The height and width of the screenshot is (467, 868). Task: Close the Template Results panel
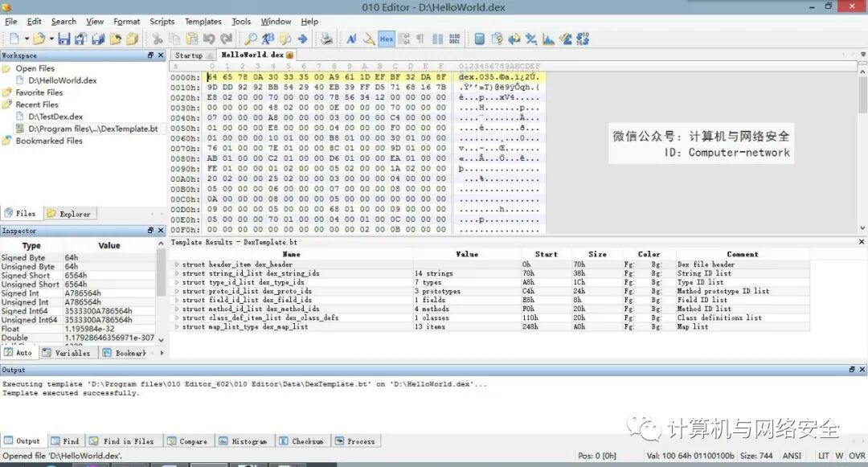click(x=862, y=242)
